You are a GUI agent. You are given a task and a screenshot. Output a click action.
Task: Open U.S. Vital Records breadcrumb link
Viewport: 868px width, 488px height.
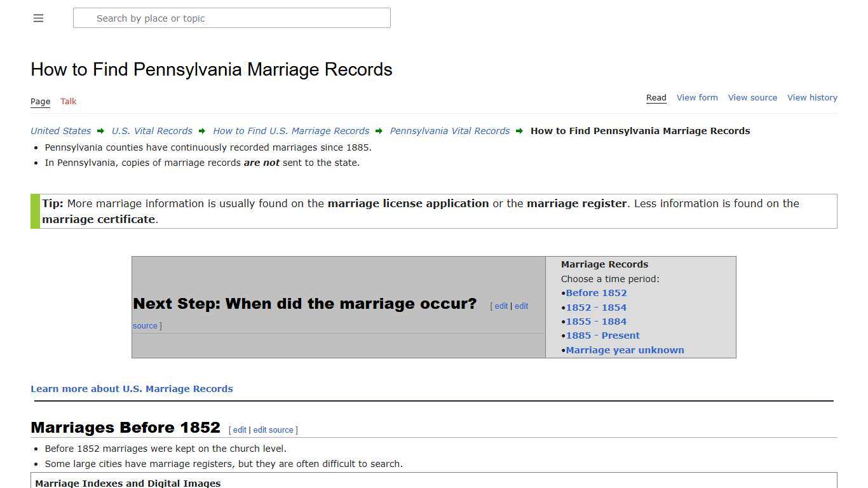(152, 131)
